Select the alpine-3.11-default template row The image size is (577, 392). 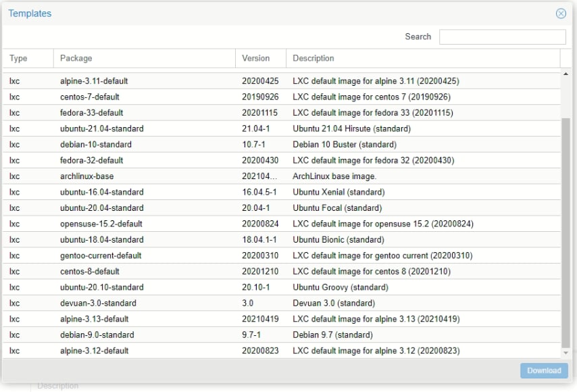coord(94,81)
